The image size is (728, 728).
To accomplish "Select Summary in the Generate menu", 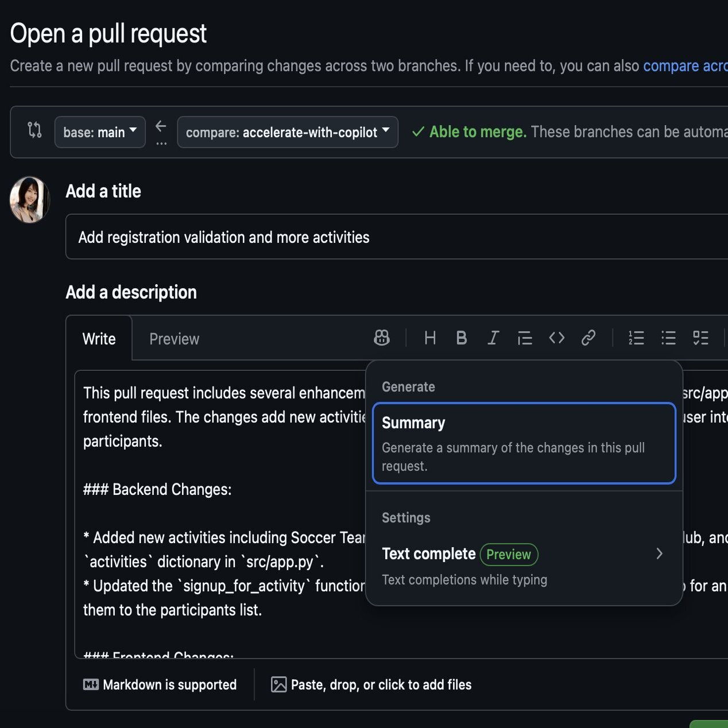I will (x=524, y=443).
